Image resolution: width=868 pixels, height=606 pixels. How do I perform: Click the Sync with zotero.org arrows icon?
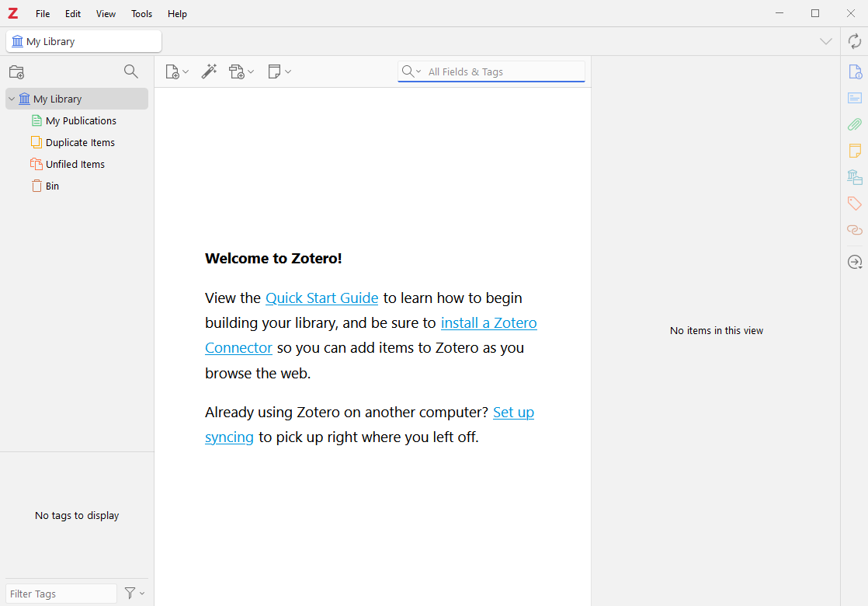click(854, 41)
